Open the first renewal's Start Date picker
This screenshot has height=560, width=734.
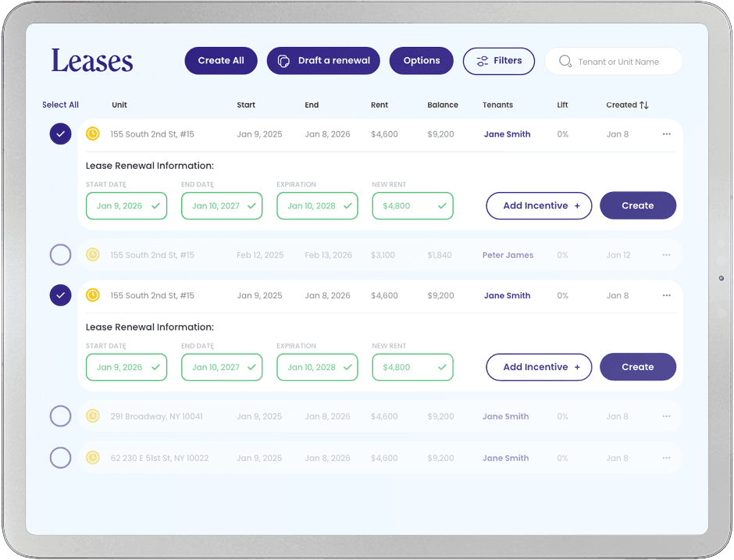(126, 205)
